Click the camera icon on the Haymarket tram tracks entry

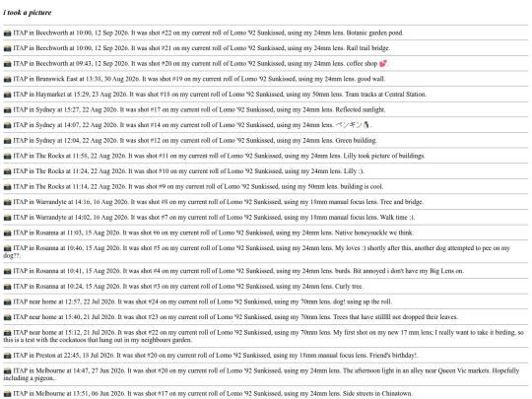(7, 95)
